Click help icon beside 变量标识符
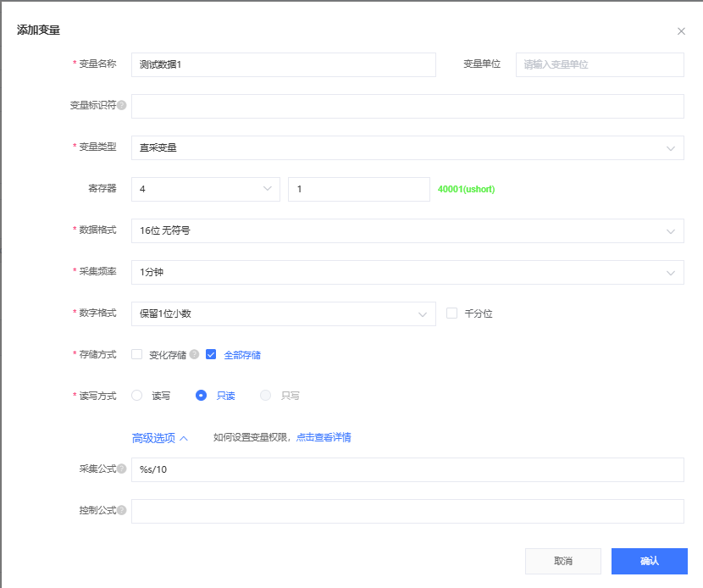 pos(122,106)
